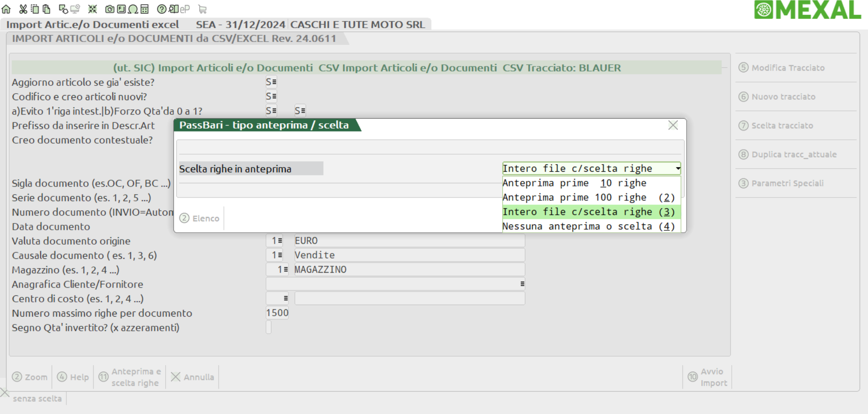Open the question mark help icon
The width and height of the screenshot is (868, 414).
pos(162,9)
